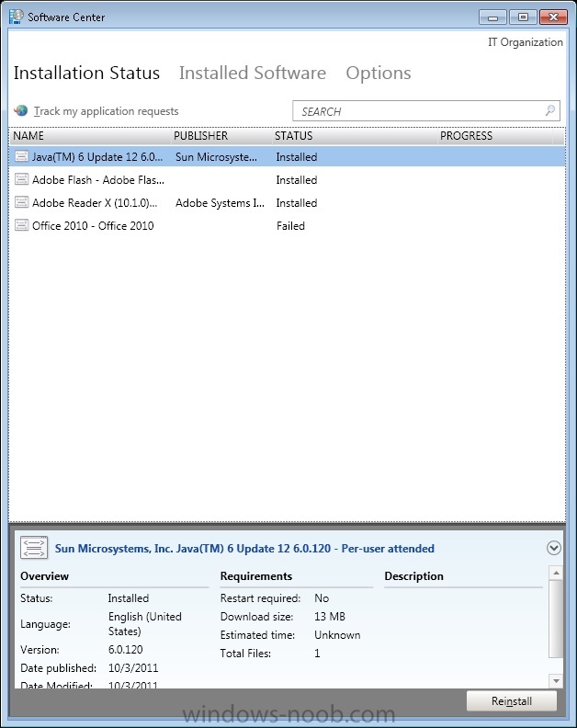This screenshot has width=577, height=728.
Task: Click the Requirements section heading
Action: pyautogui.click(x=256, y=576)
